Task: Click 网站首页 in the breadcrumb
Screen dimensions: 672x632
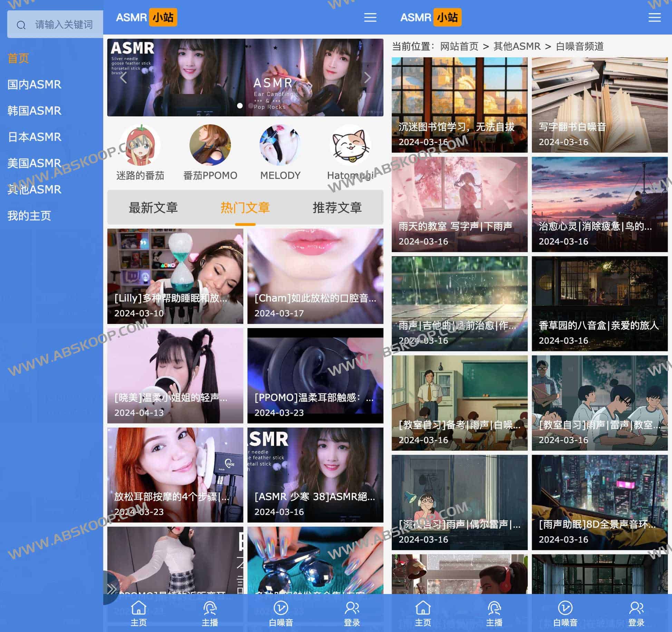Action: pyautogui.click(x=459, y=46)
